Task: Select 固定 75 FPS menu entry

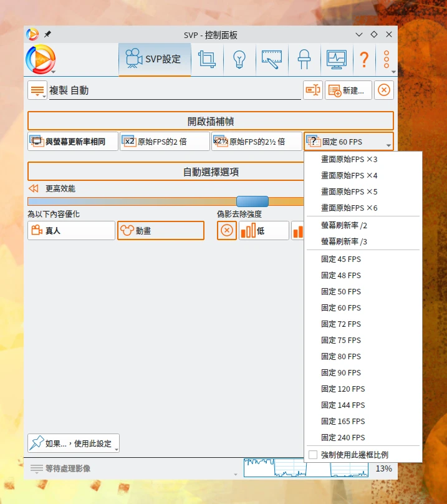Action: click(x=363, y=340)
